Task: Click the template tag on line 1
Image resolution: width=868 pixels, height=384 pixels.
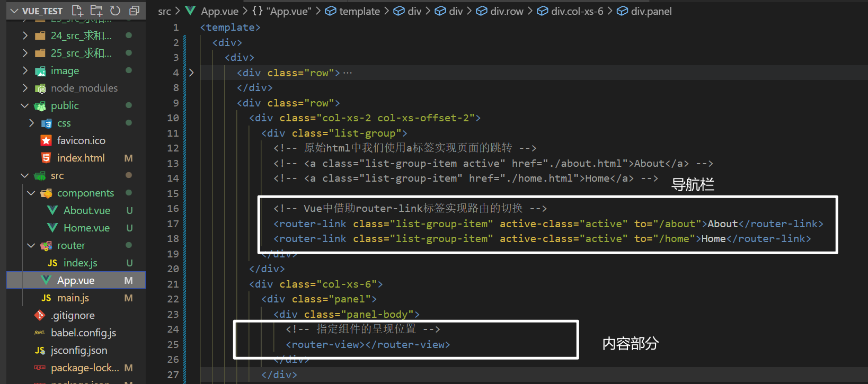Action: (x=230, y=27)
